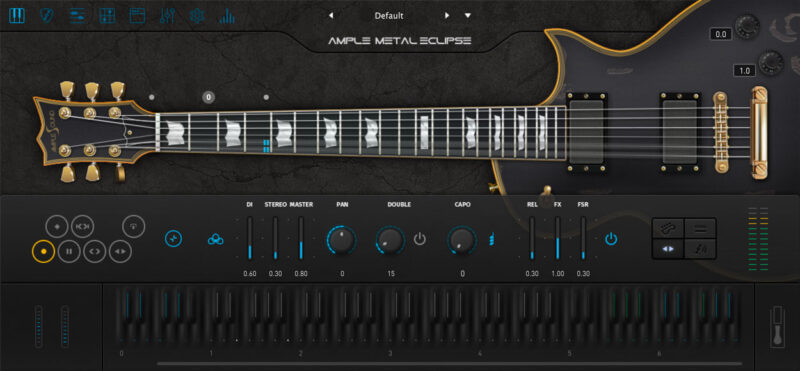Screen dimensions: 800x371
Task: Go to previous preset with left arrow
Action: [331, 16]
